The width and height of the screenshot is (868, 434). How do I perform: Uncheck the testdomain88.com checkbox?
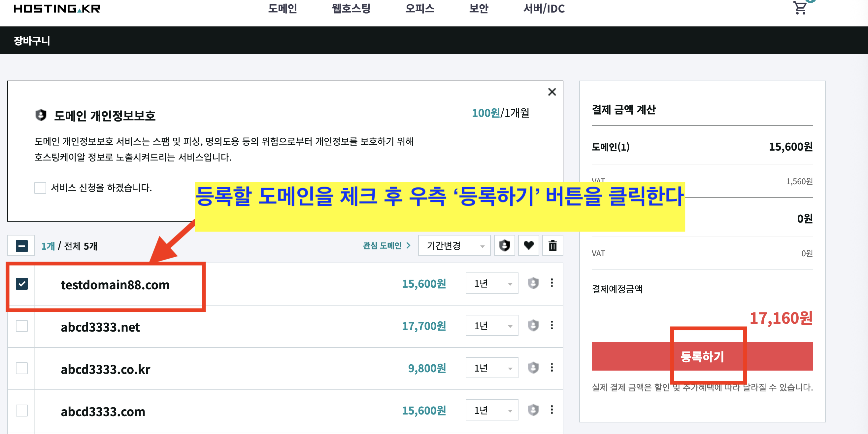point(21,285)
